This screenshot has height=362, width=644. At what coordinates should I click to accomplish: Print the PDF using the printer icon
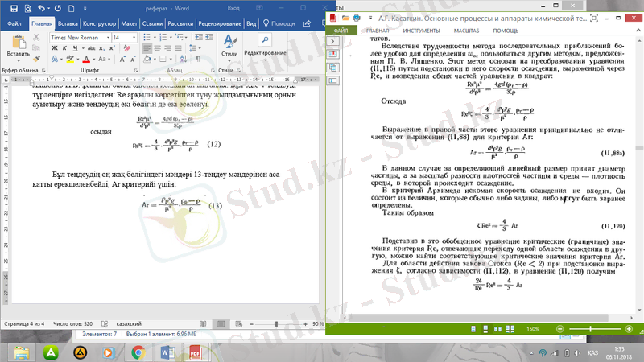(x=357, y=18)
